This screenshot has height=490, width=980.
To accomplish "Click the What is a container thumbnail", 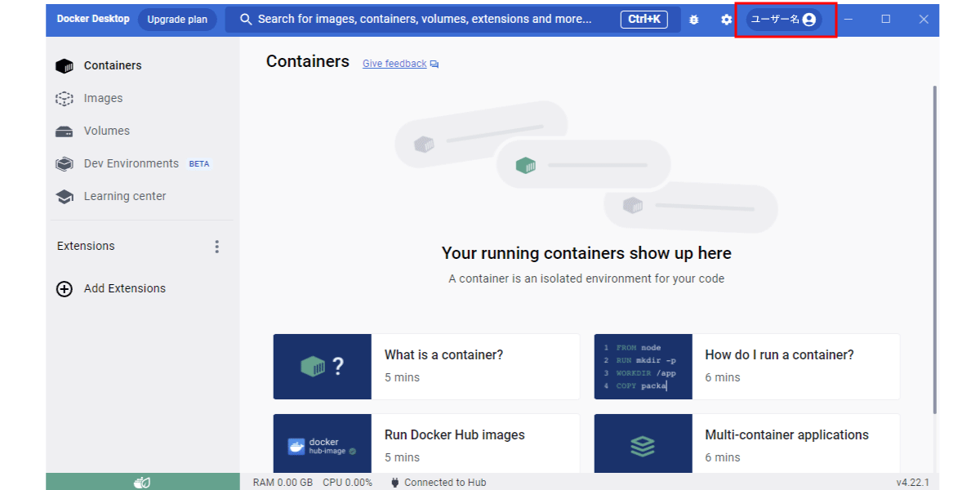I will pos(323,367).
